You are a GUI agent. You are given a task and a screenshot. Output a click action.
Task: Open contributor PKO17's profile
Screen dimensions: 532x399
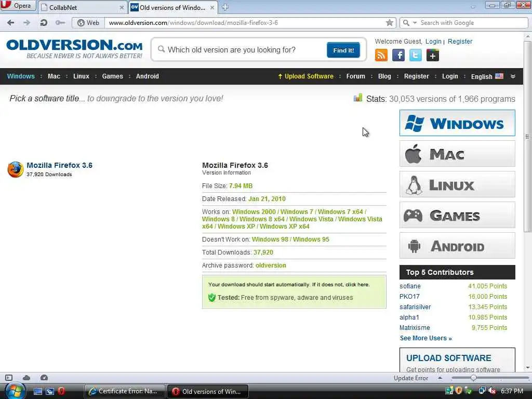[409, 297]
